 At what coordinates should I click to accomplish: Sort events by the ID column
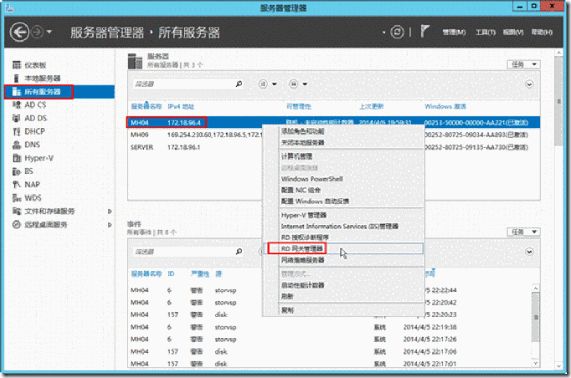coord(171,274)
